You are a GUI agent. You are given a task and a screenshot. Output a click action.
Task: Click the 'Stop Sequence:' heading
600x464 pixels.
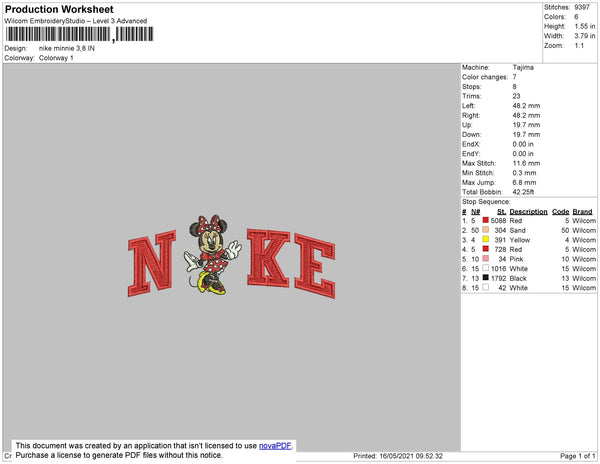pos(486,202)
